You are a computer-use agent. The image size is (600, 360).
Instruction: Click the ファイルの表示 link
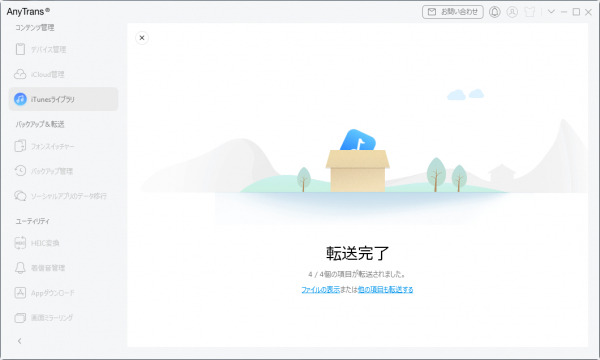tap(321, 290)
